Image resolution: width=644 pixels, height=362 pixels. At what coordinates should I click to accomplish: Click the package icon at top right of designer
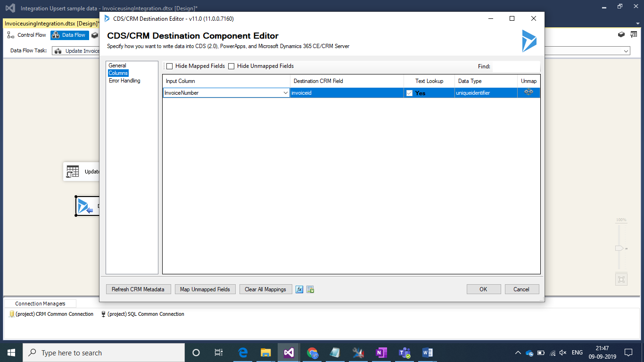(621, 34)
